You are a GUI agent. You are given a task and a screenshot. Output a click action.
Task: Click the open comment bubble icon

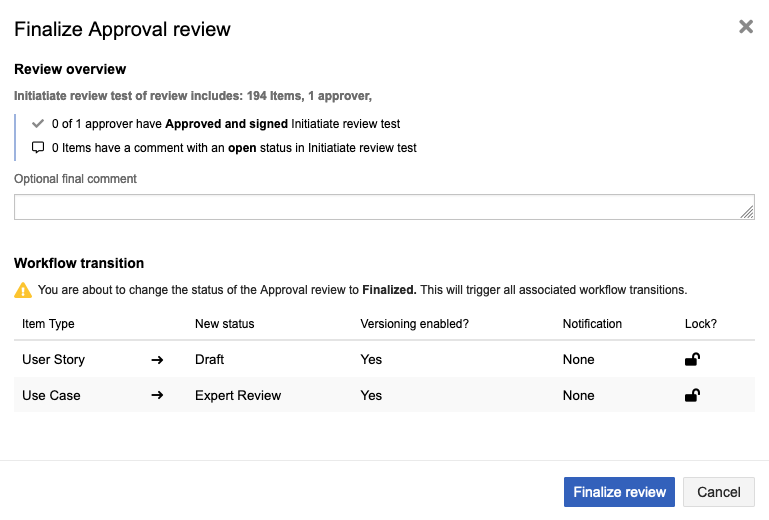[38, 148]
